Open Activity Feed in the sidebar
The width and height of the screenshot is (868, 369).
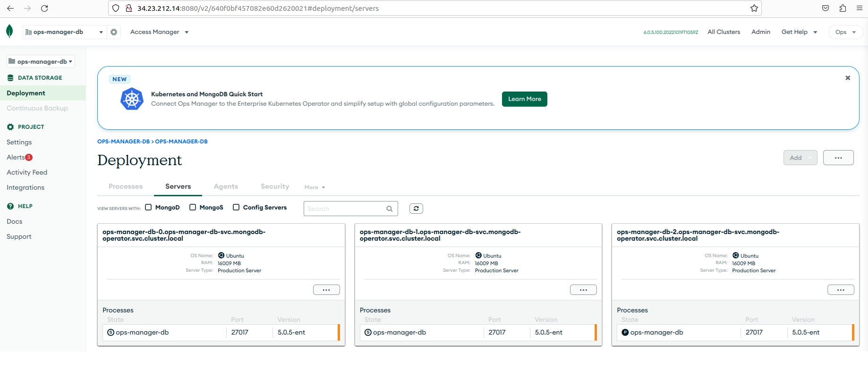pos(27,172)
